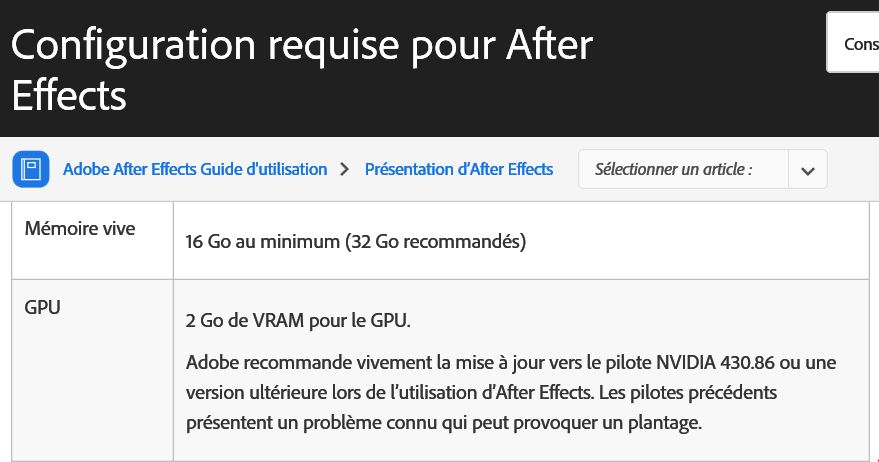Open the Présentation d'After Effects link

pos(458,169)
